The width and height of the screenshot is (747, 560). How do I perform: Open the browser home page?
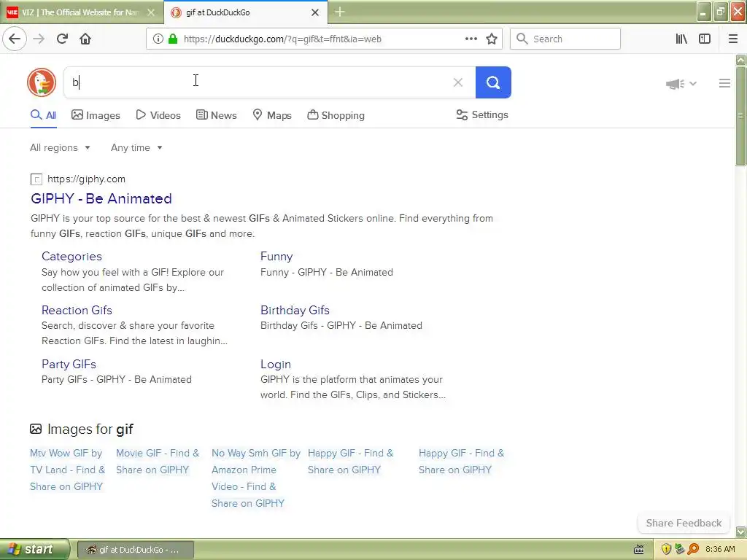click(x=85, y=39)
